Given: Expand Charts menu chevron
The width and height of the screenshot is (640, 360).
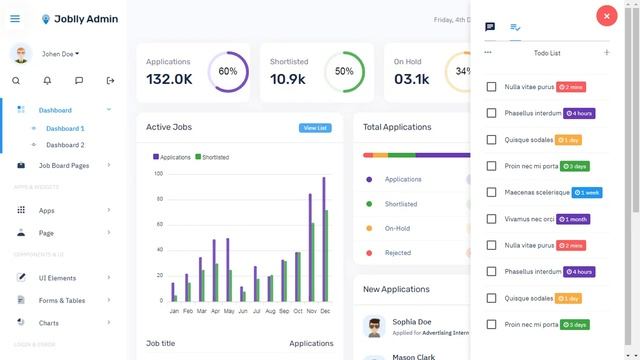Looking at the screenshot, I should point(109,322).
